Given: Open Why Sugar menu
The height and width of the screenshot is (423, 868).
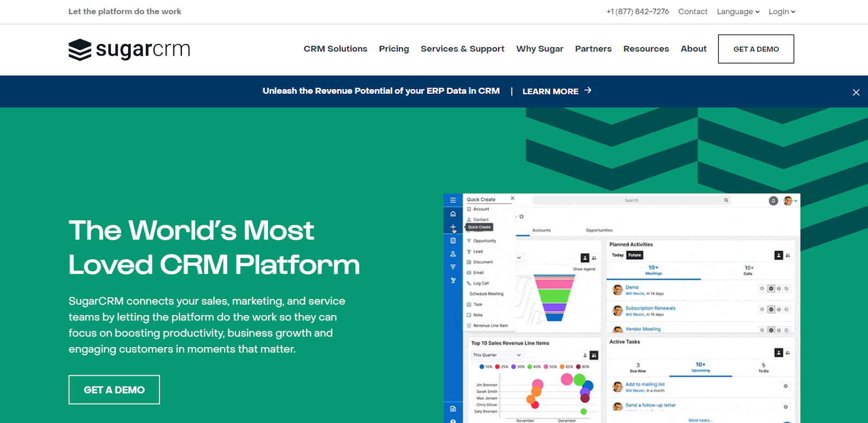Looking at the screenshot, I should click(x=540, y=49).
